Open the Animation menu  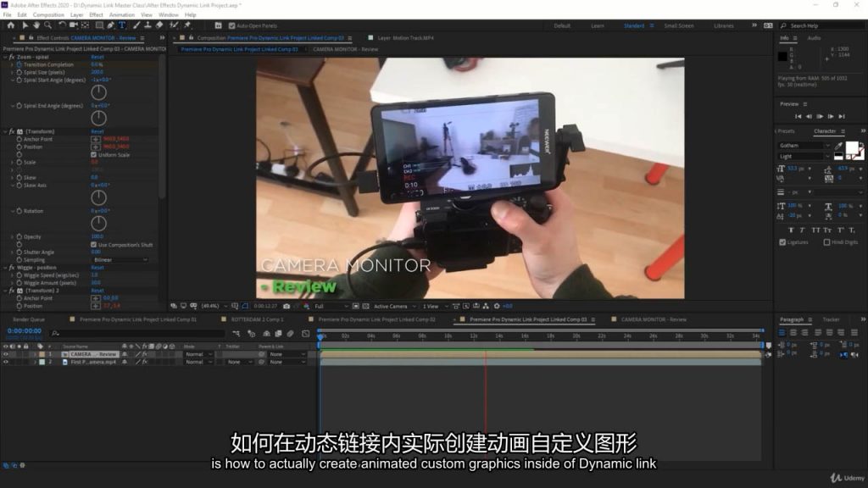click(x=122, y=15)
